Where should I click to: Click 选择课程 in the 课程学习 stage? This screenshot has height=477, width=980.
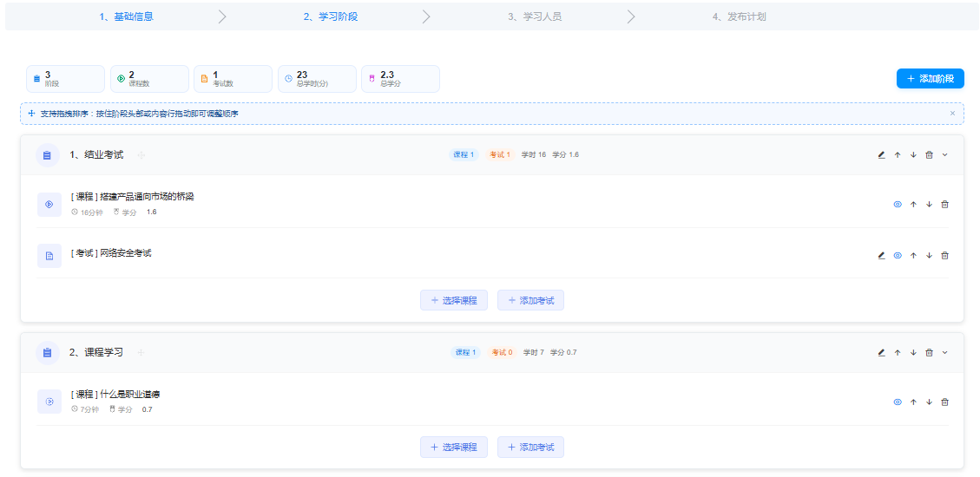click(x=454, y=447)
